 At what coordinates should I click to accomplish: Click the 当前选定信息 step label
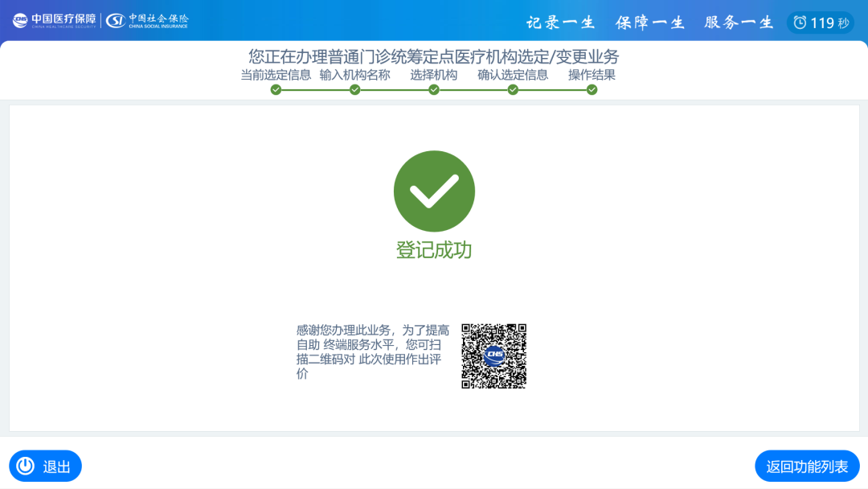pos(276,75)
